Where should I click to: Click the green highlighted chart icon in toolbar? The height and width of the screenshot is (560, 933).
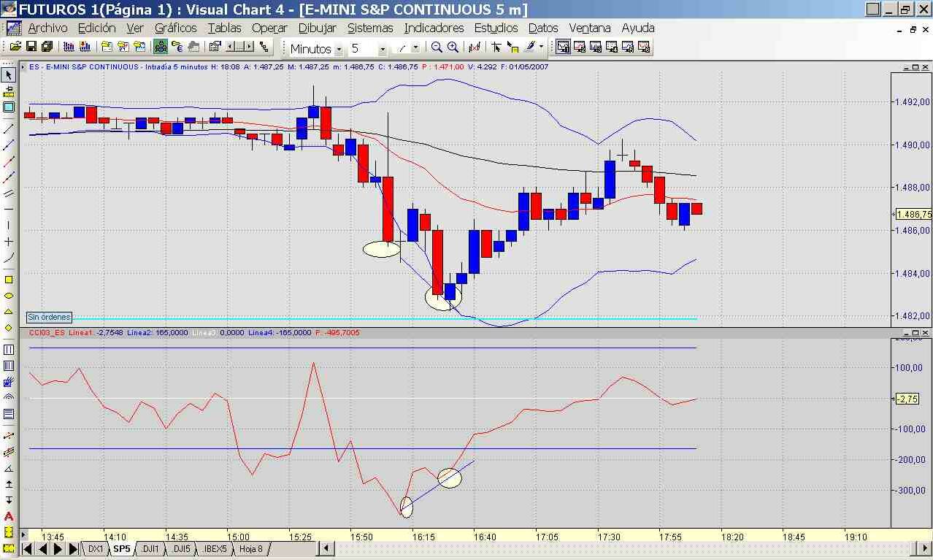pos(160,47)
